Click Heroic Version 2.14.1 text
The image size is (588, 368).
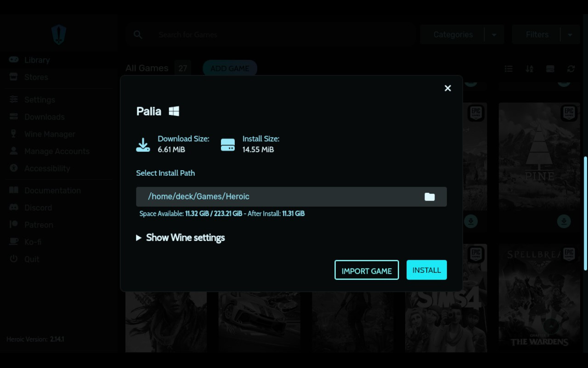(35, 339)
